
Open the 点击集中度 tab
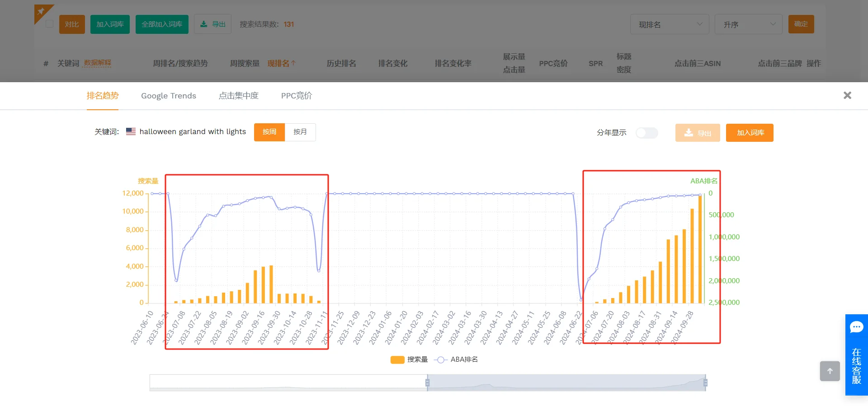239,96
